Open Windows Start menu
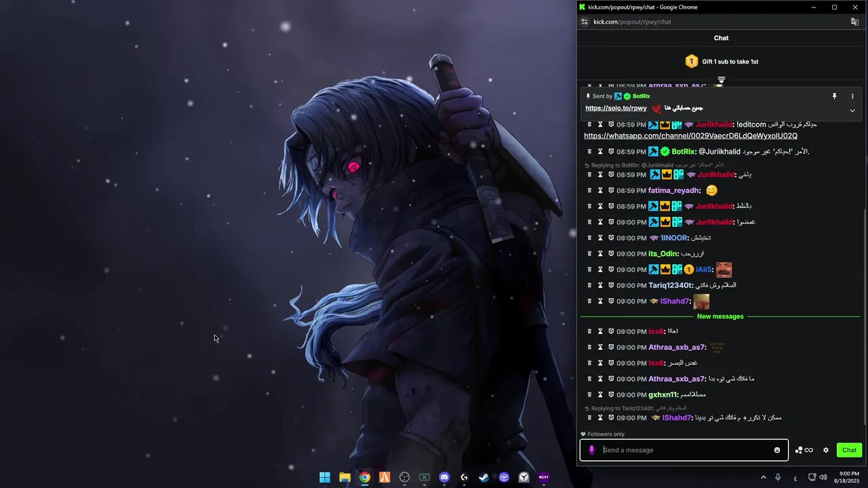 pyautogui.click(x=325, y=477)
